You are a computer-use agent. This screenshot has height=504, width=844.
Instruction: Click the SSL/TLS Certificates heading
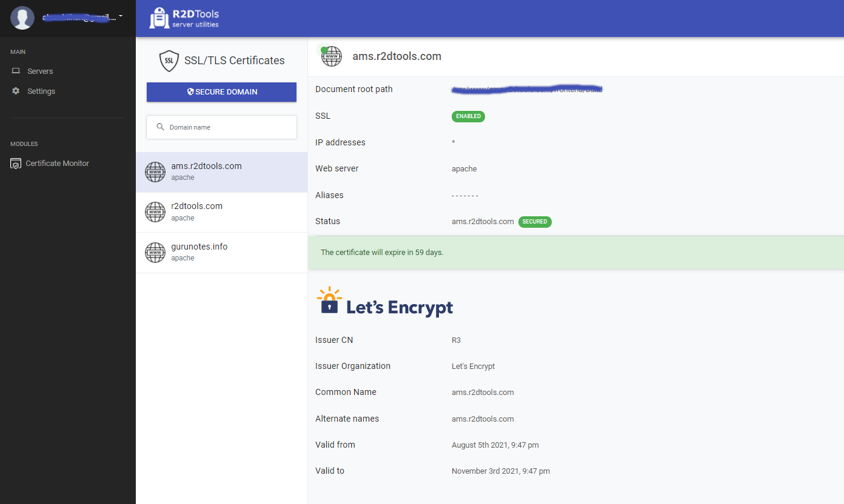(x=235, y=61)
